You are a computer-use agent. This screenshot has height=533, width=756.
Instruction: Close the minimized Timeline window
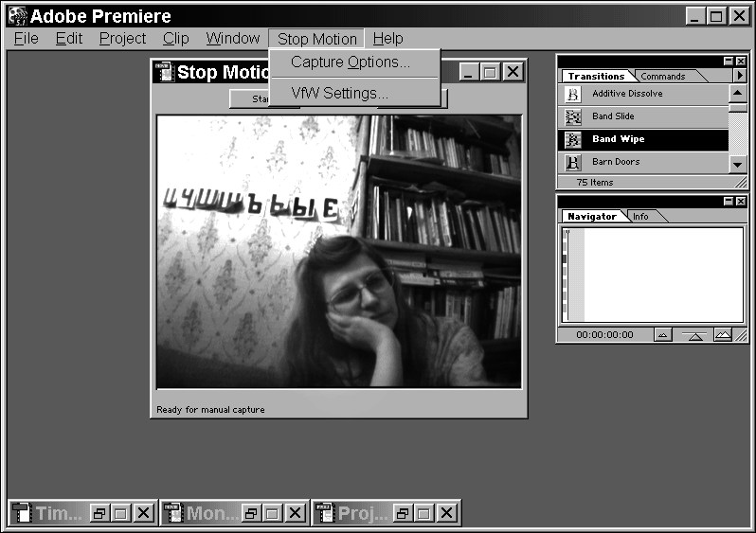pos(143,513)
